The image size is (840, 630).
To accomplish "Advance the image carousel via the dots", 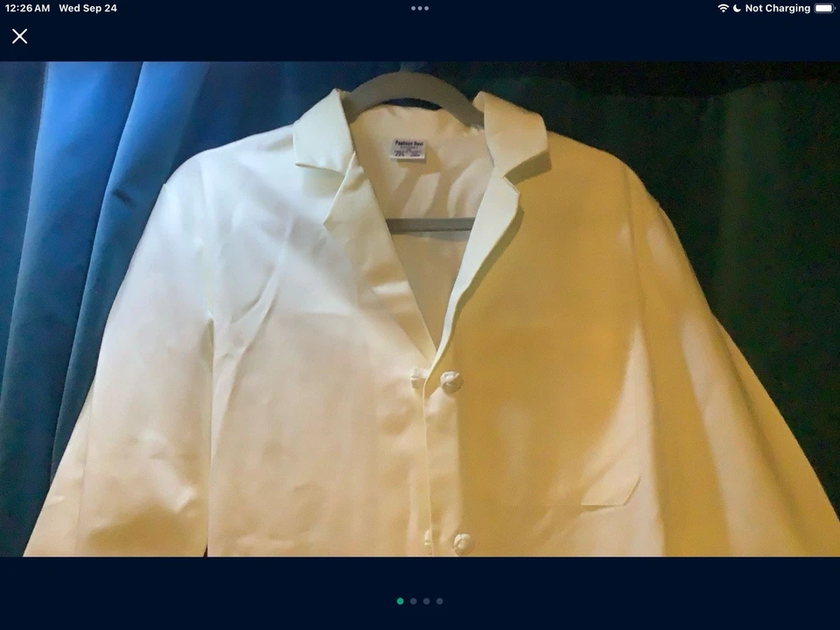I will (x=420, y=601).
